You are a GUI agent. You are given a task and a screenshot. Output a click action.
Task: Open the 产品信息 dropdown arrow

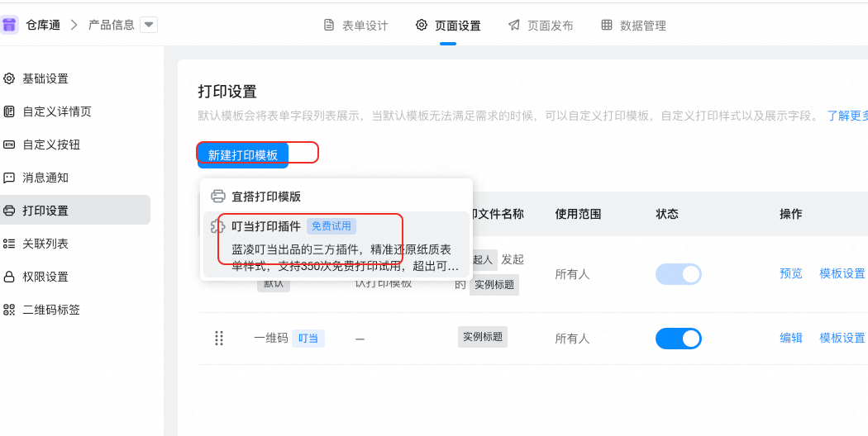[x=149, y=25]
